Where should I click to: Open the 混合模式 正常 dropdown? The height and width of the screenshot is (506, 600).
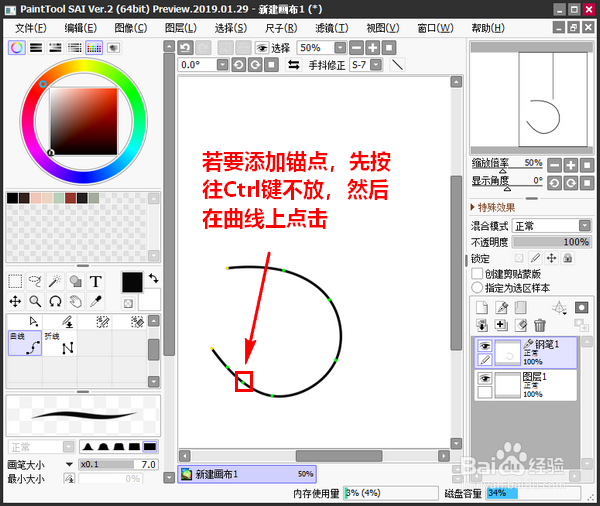click(x=552, y=226)
